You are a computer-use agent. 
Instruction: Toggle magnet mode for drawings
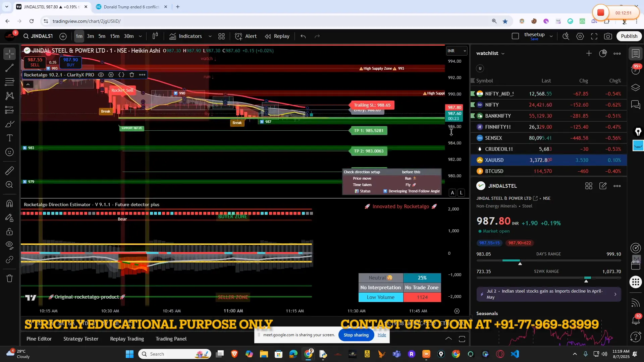tap(10, 203)
